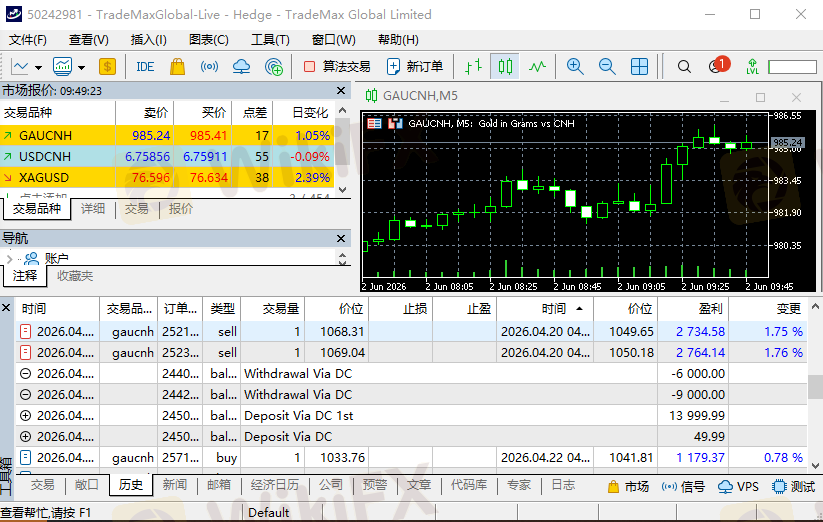Click the dollar sign trading icon
Viewport: 823px width, 522px height.
(107, 67)
